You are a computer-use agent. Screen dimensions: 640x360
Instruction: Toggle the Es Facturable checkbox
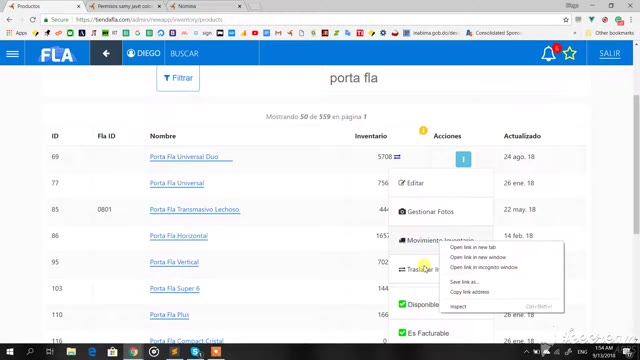click(x=402, y=333)
